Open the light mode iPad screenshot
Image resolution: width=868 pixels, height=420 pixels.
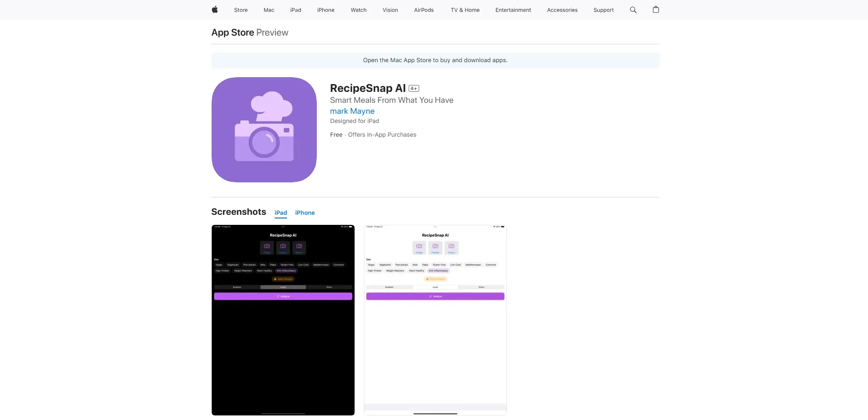click(435, 320)
